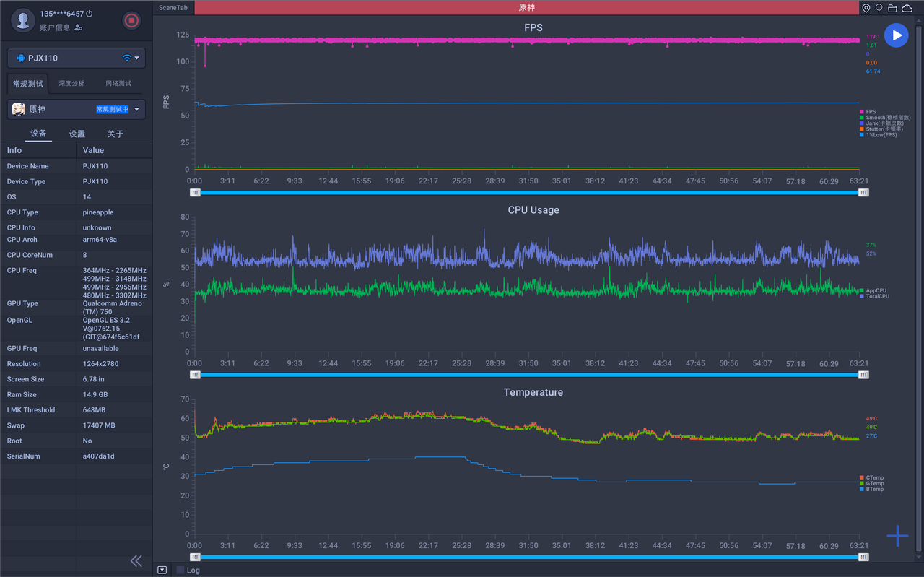Click Temperature range slider right handle

863,557
